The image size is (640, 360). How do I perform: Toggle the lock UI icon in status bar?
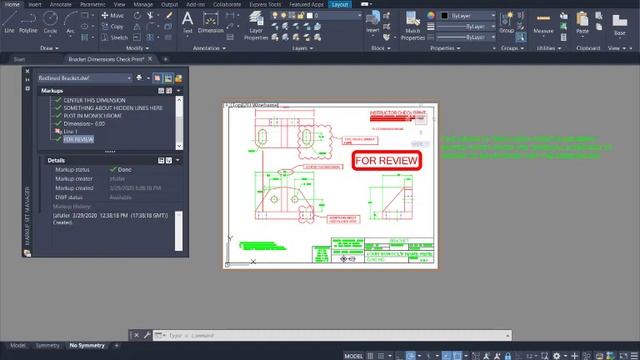tap(508, 356)
